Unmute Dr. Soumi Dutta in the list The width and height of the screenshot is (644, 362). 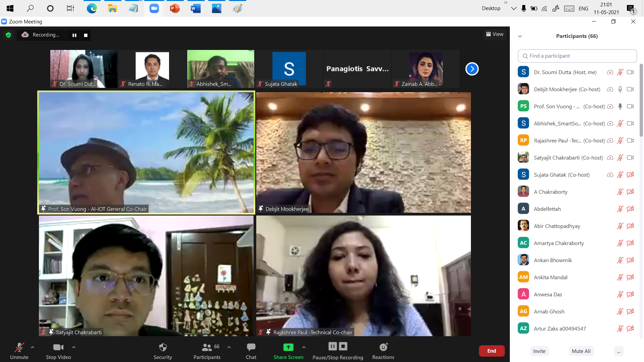click(620, 72)
